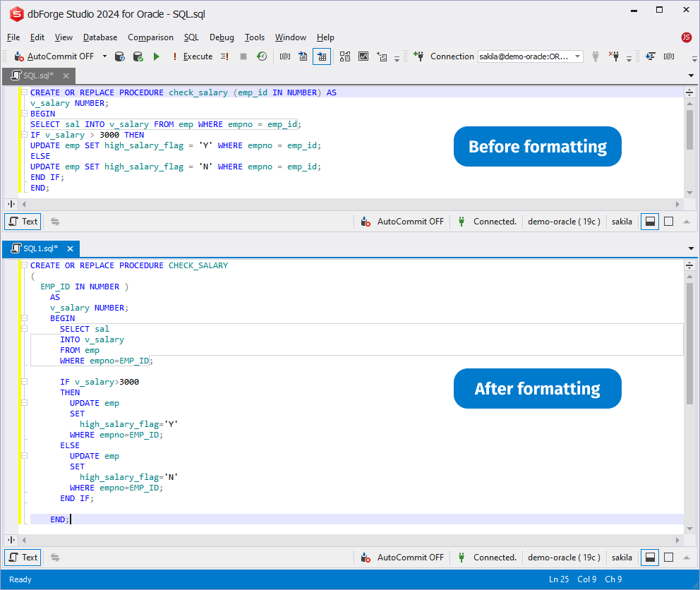The image size is (700, 590).
Task: Collapse the BEGIN block in the SQL1.sql editor
Action: [25, 318]
